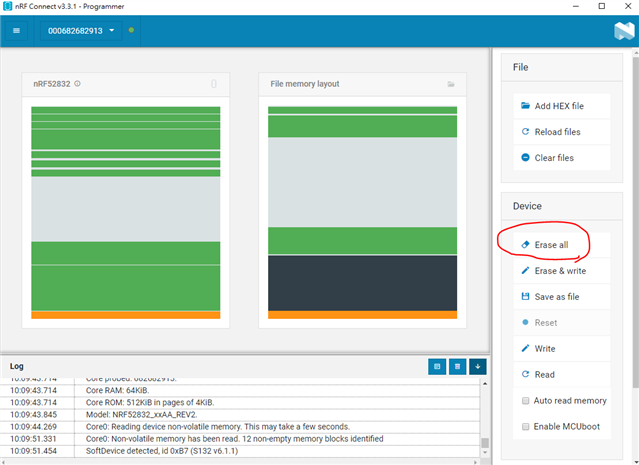Toggle log autoscroll down-arrow button
Screen dimensions: 639x465
point(478,366)
